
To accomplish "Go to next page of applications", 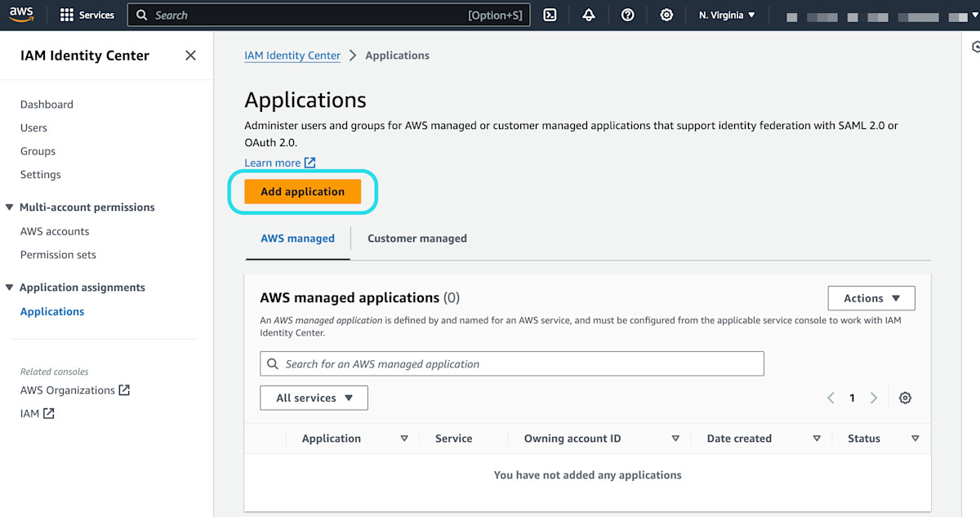I will 874,398.
